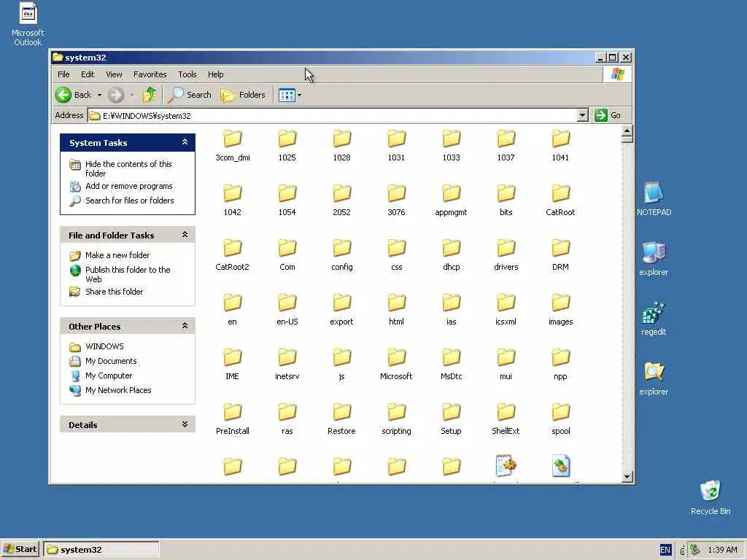Viewport: 747px width, 560px height.
Task: Click Hide the contents of this folder
Action: (128, 168)
